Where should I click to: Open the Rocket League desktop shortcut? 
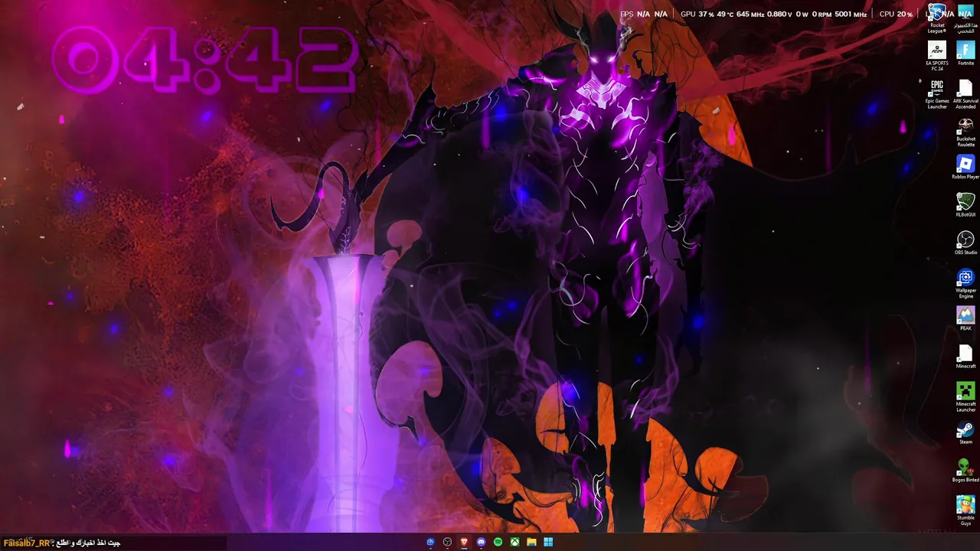(936, 18)
